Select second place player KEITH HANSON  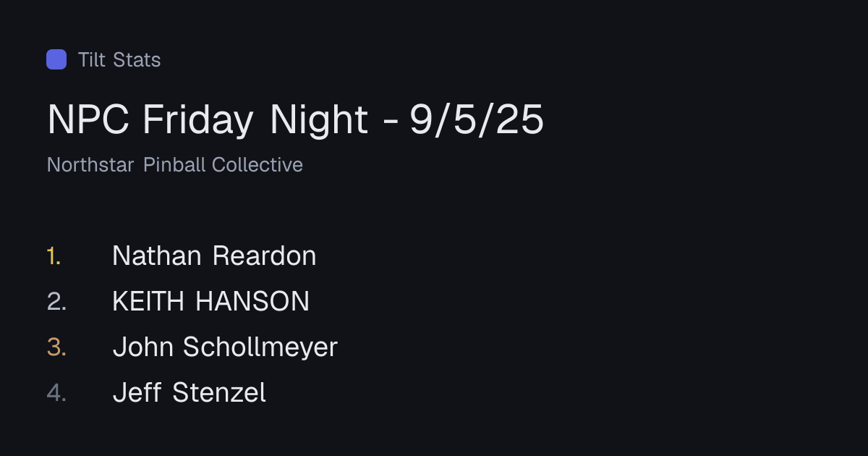click(210, 301)
